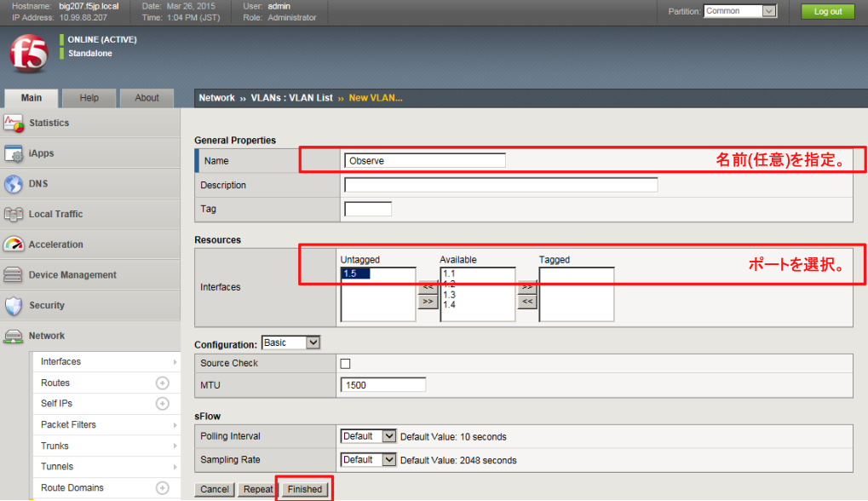Image resolution: width=868 pixels, height=501 pixels.
Task: Open Security sidebar label
Action: [x=47, y=305]
